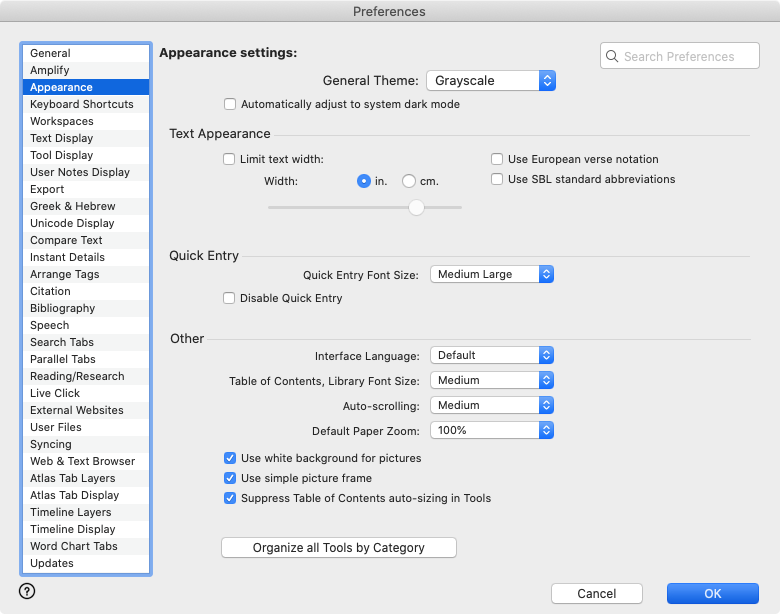Change the Default Paper Zoom dropdown
Screen dimensions: 780x614
[x=491, y=430]
